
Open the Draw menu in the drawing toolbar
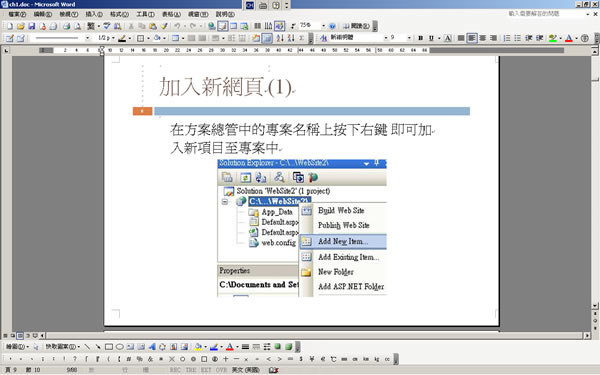point(18,347)
